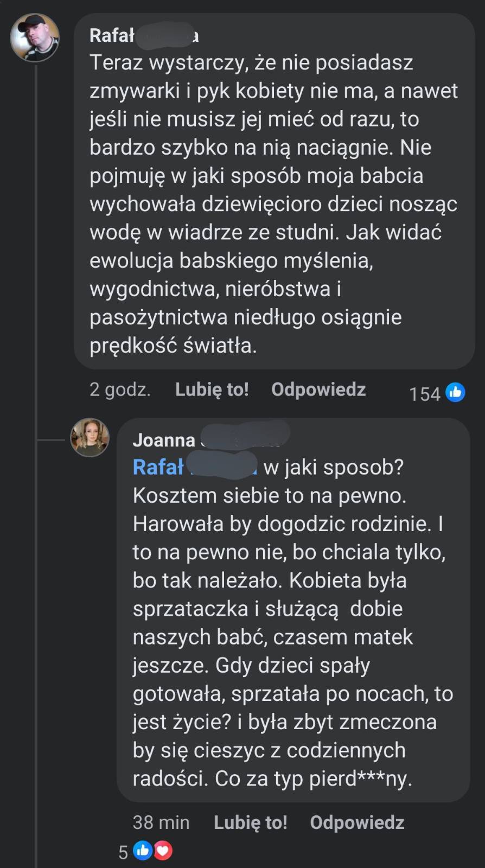Click the blue like icon on Joanna's reply
This screenshot has width=485, height=868.
143,851
